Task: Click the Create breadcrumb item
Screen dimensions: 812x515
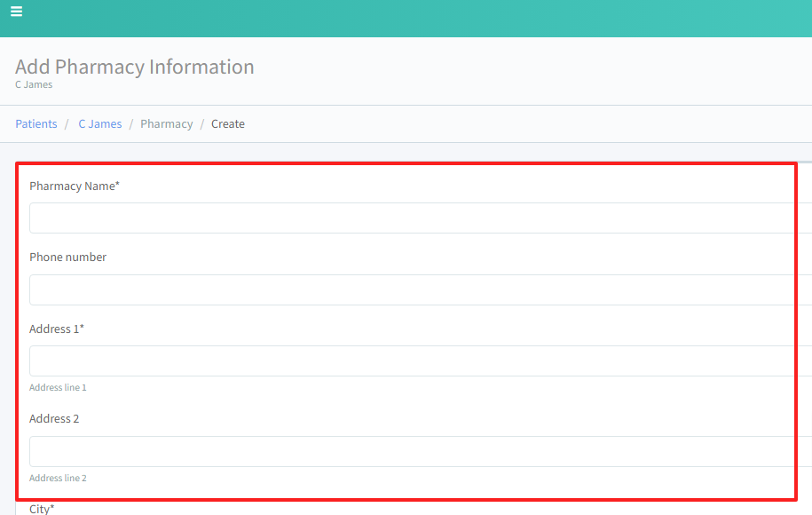Action: tap(228, 124)
